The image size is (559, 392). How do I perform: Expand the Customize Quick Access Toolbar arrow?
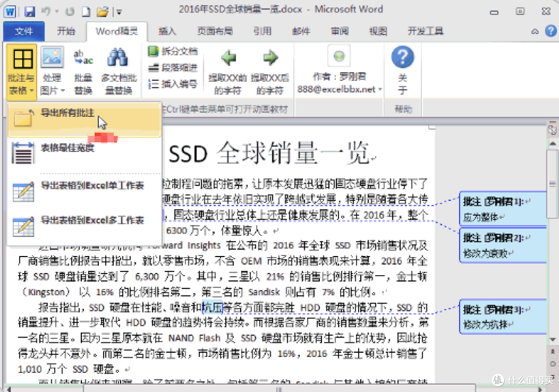point(119,12)
